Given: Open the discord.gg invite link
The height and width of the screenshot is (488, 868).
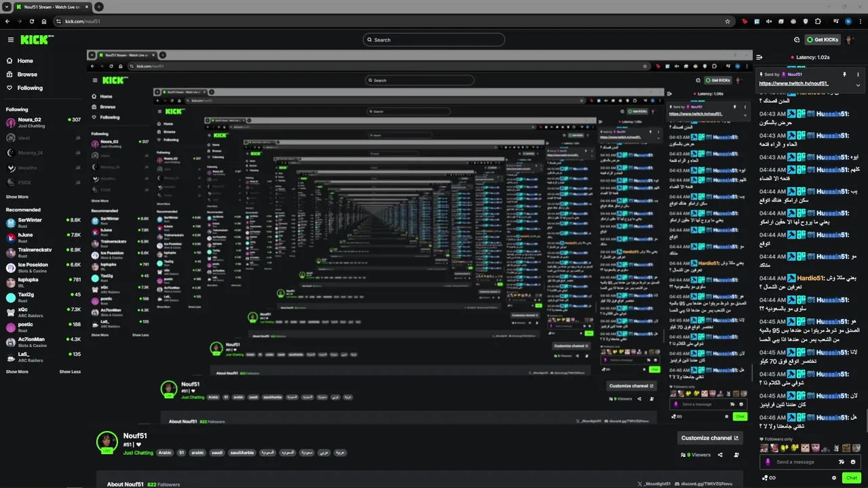Looking at the screenshot, I should [704, 484].
